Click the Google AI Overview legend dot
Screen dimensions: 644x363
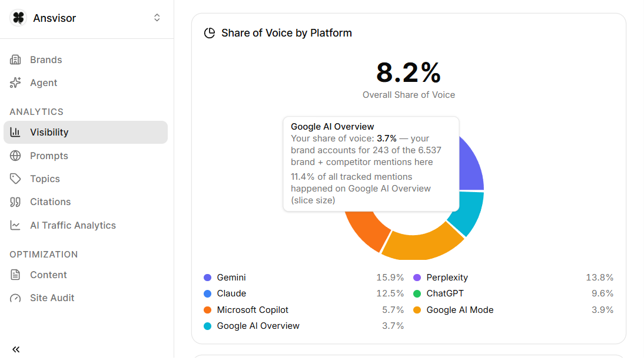207,326
